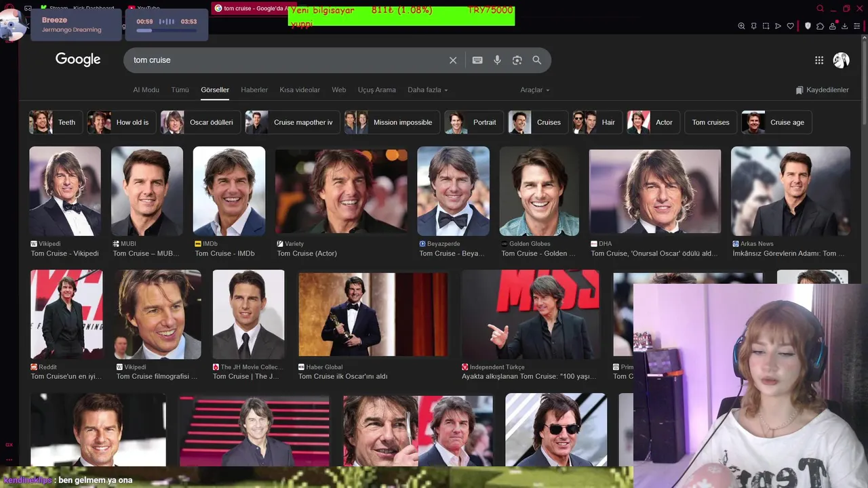Switch to the YouTube tab
The height and width of the screenshot is (488, 868).
click(x=144, y=8)
